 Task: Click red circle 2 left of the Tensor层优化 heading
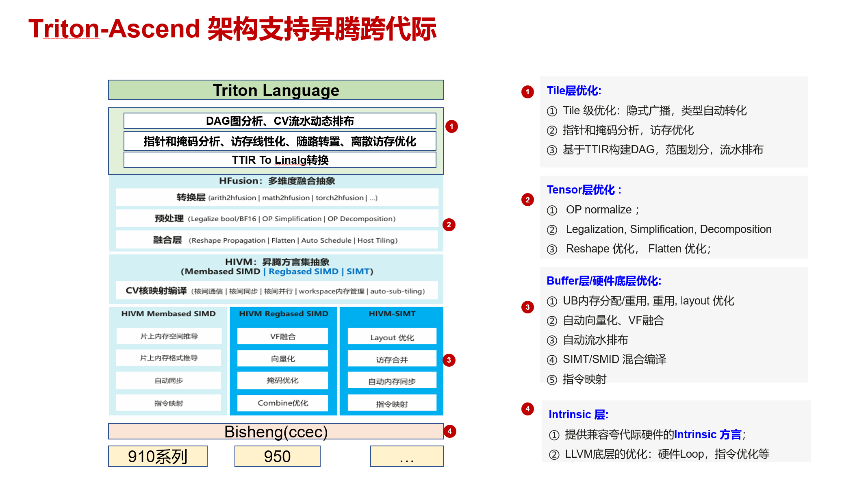click(x=527, y=200)
